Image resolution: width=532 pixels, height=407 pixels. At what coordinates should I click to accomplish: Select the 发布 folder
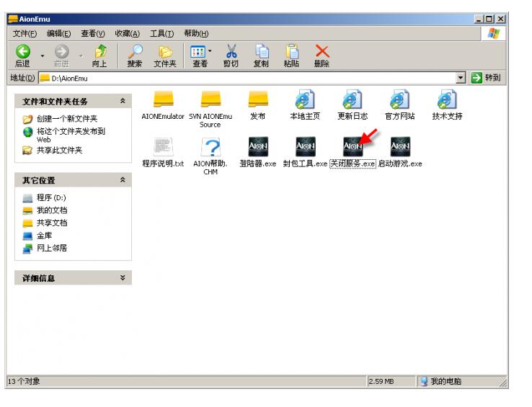[258, 105]
